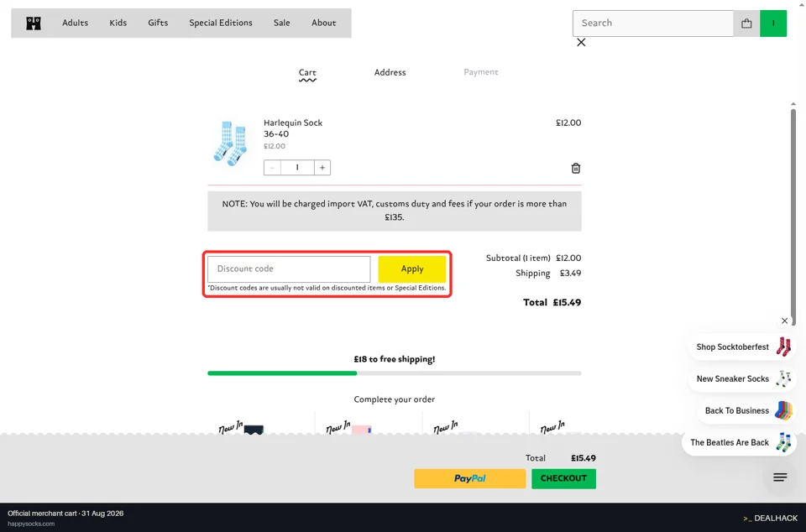
Task: Increase the Harlequin Sock quantity with plus
Action: (322, 168)
